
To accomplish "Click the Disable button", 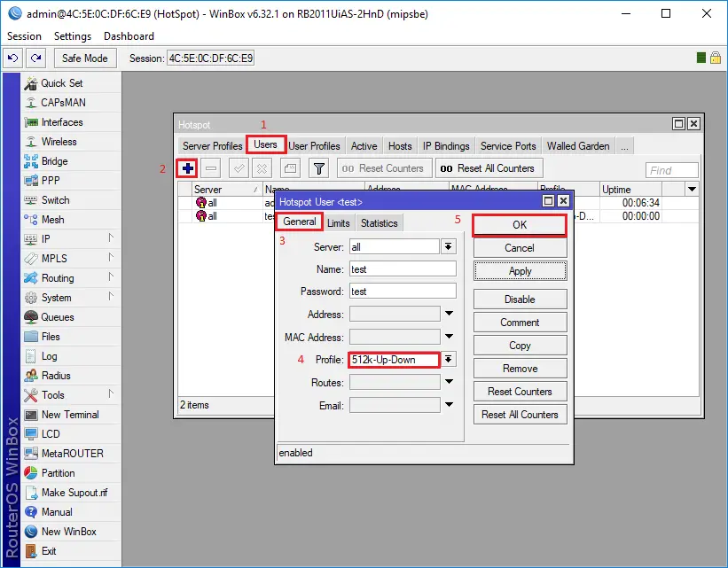I will pos(520,300).
